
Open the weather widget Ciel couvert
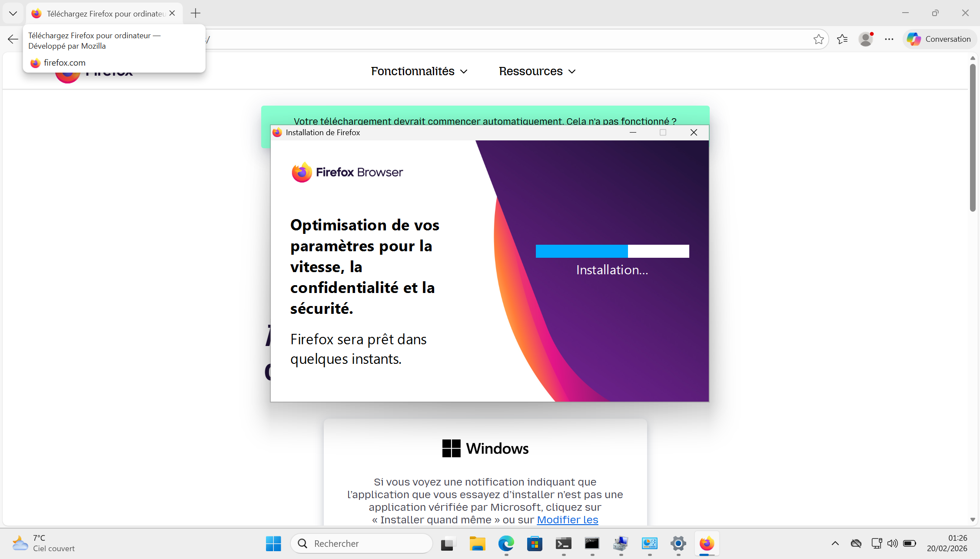click(x=43, y=543)
